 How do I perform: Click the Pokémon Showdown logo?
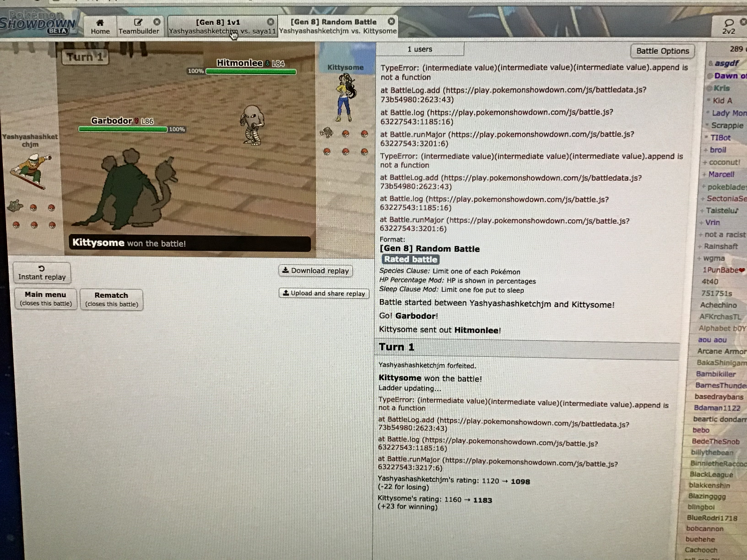pos(38,23)
